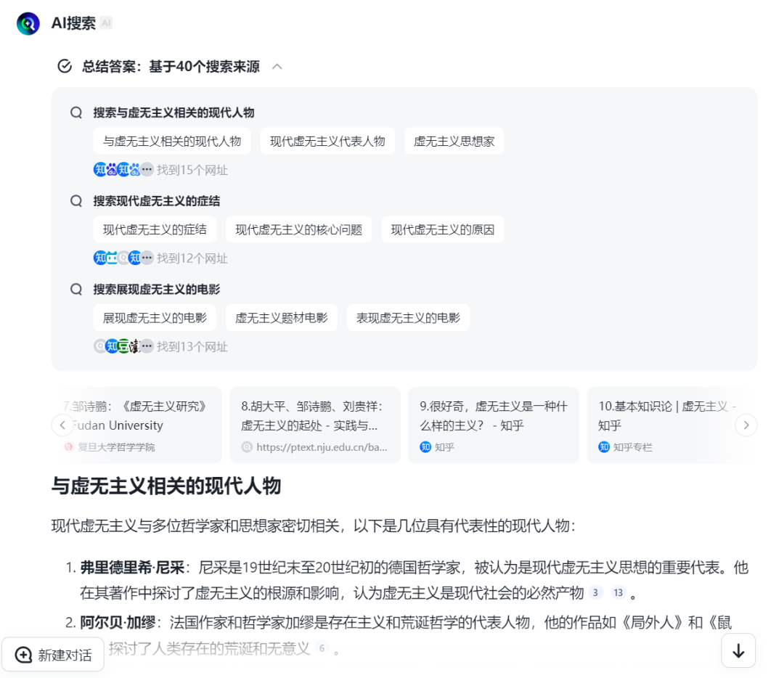Viewport: 784px width, 678px height.
Task: Click the 总结答案 checkmark status icon
Action: (x=65, y=66)
